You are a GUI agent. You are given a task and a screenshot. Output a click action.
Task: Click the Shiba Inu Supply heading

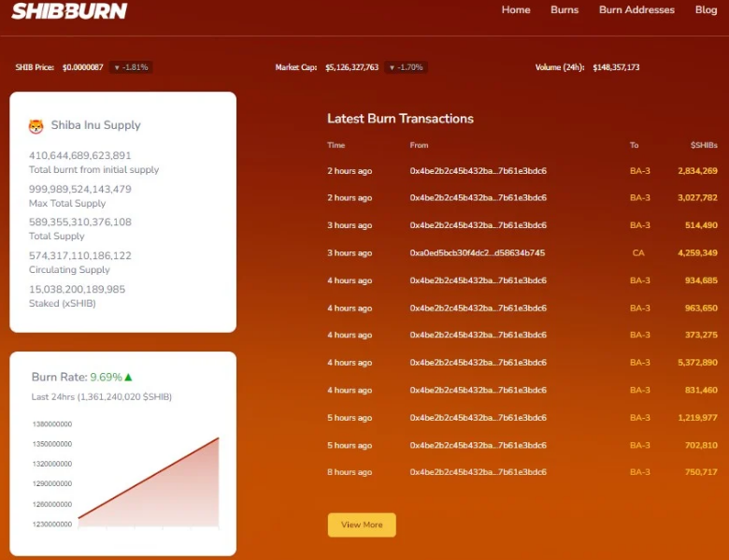pyautogui.click(x=95, y=125)
